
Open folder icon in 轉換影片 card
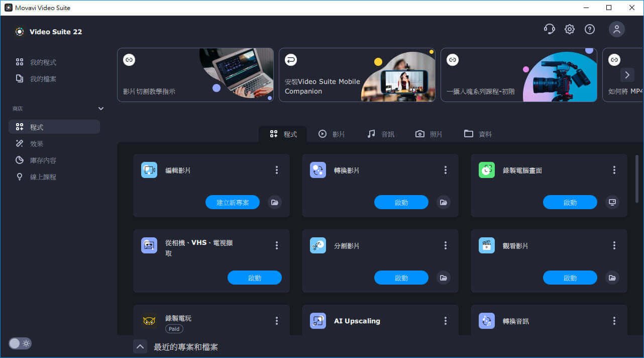click(x=444, y=202)
